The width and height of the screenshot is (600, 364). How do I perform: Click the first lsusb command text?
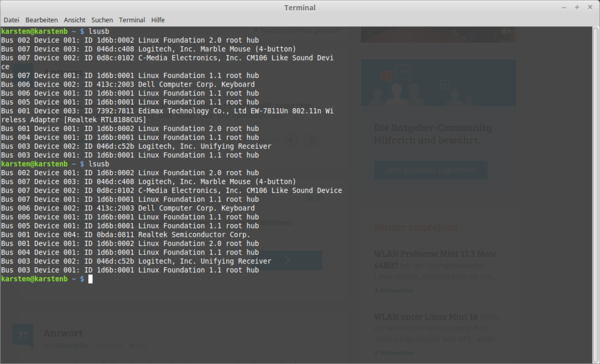[99, 31]
